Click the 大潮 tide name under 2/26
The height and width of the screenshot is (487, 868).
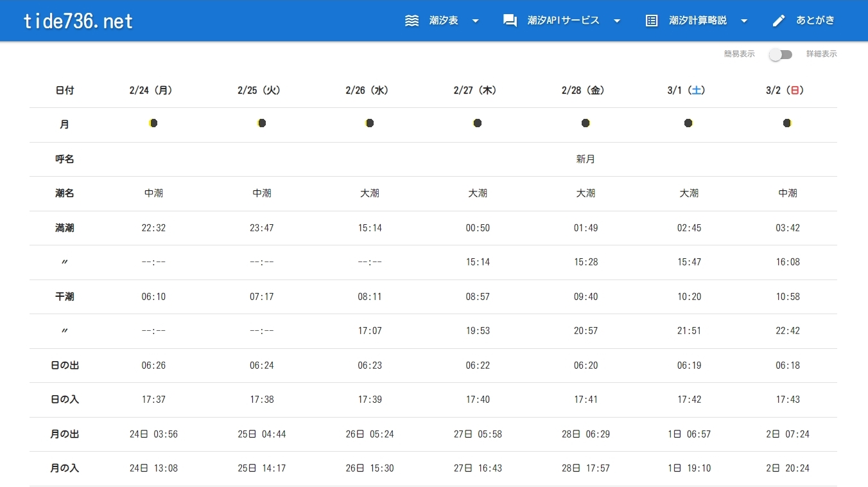(x=370, y=193)
